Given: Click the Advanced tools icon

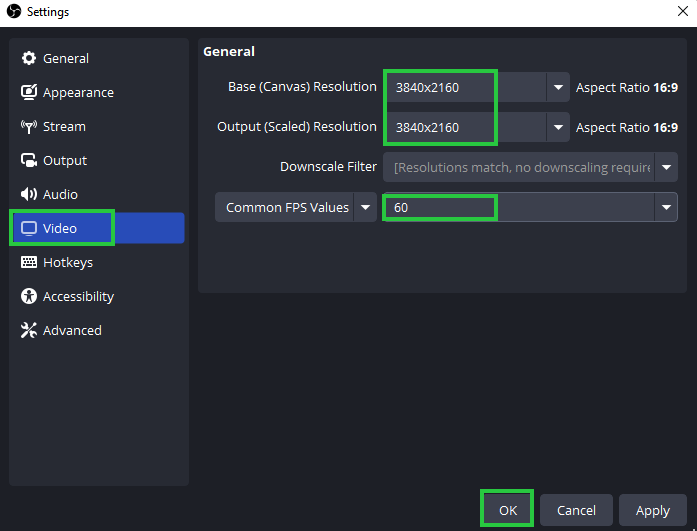Looking at the screenshot, I should (x=29, y=331).
